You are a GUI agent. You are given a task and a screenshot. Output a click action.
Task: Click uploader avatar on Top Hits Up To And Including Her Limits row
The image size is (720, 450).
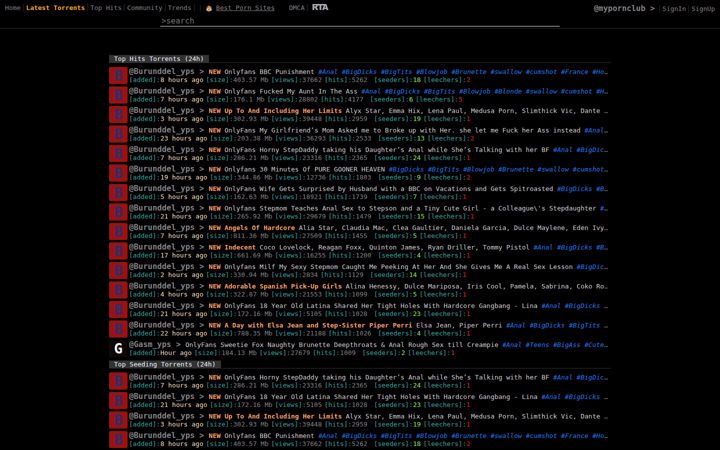coord(118,114)
